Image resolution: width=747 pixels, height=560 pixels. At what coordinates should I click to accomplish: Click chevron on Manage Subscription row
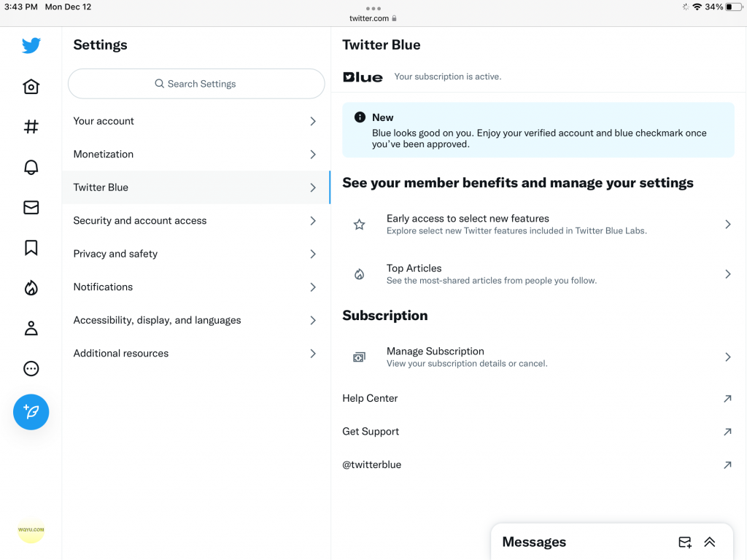(728, 357)
